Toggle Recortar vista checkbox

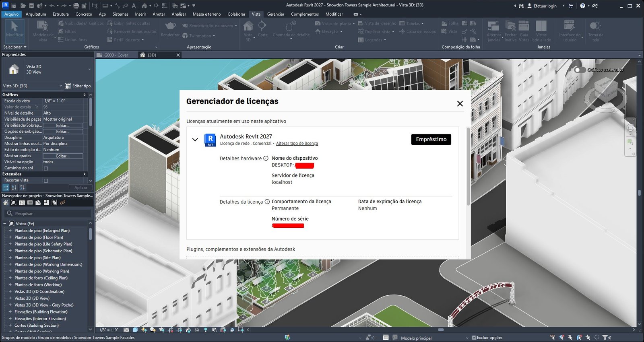[x=45, y=181]
